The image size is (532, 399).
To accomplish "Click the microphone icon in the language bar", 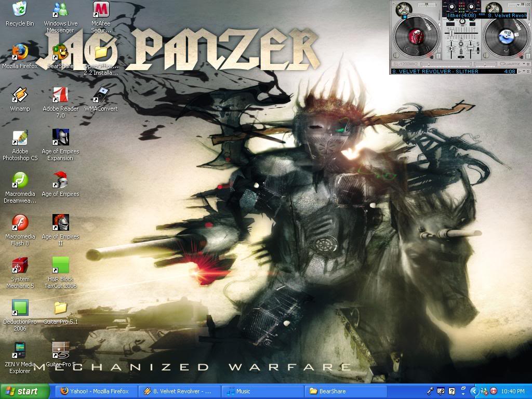I will [x=430, y=391].
